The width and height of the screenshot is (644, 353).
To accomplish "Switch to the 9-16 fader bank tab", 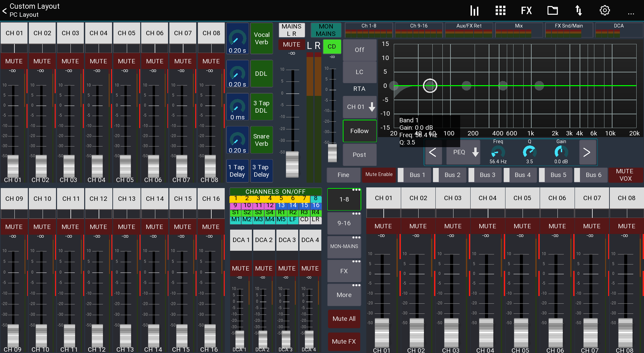I will click(x=344, y=223).
